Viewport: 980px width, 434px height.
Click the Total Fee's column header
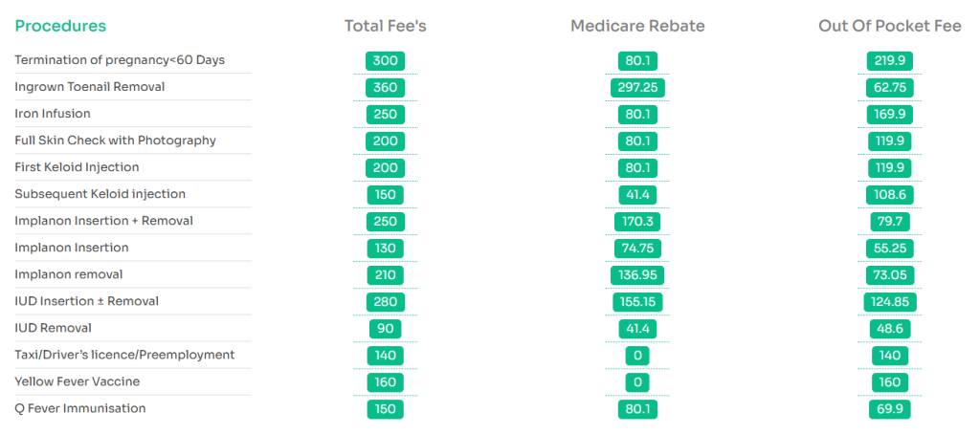pos(385,26)
